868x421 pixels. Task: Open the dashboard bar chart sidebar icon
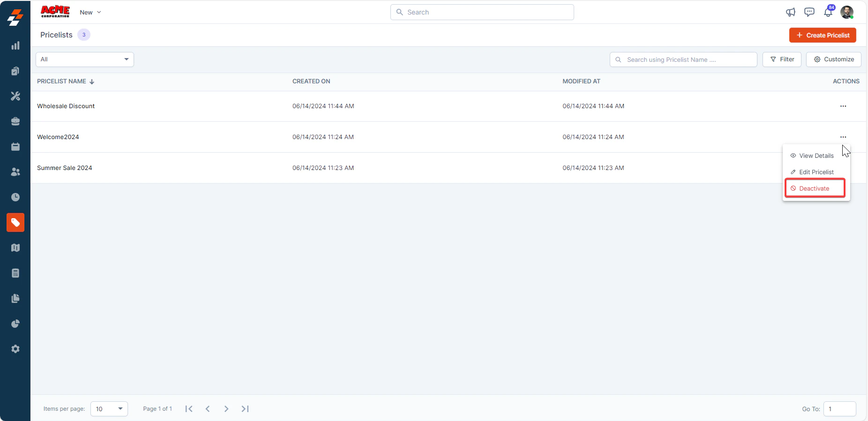[15, 45]
